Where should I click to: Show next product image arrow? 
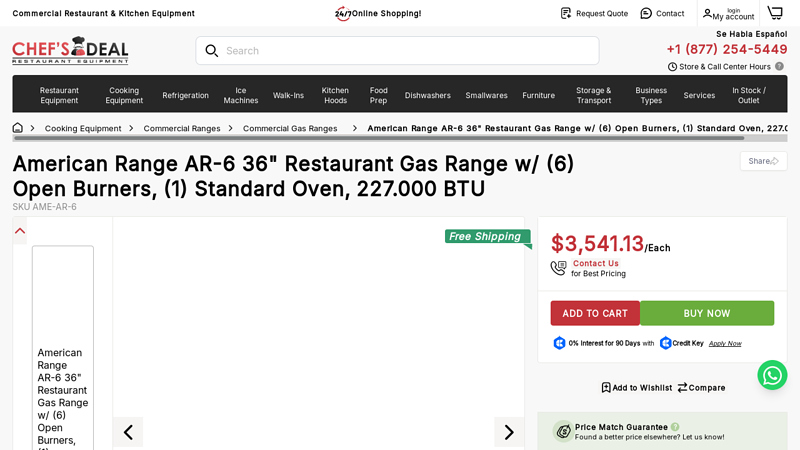[x=509, y=432]
